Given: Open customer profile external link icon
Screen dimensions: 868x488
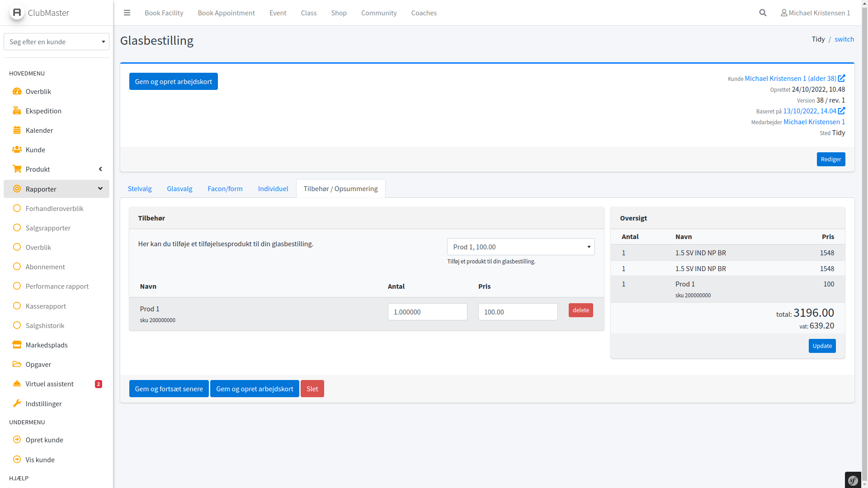Looking at the screenshot, I should (841, 78).
